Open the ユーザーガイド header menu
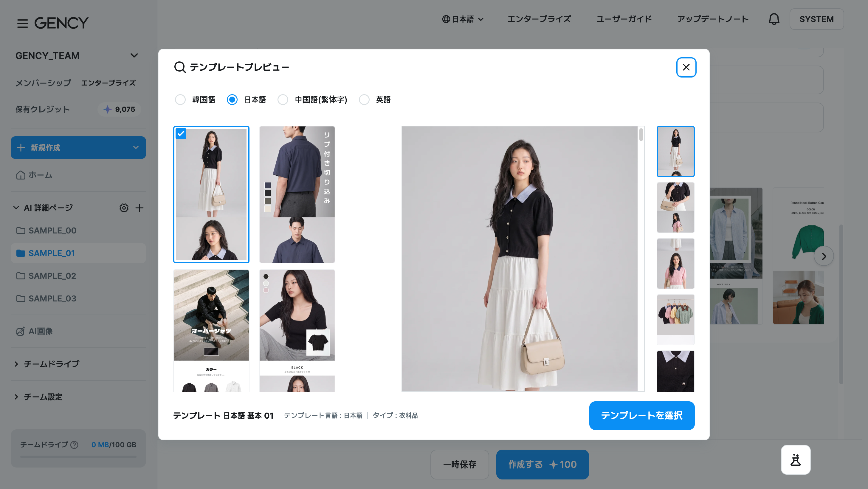 tap(624, 19)
